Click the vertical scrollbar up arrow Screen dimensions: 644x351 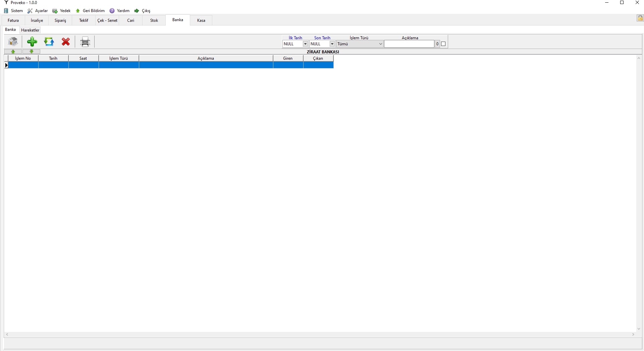[x=639, y=58]
